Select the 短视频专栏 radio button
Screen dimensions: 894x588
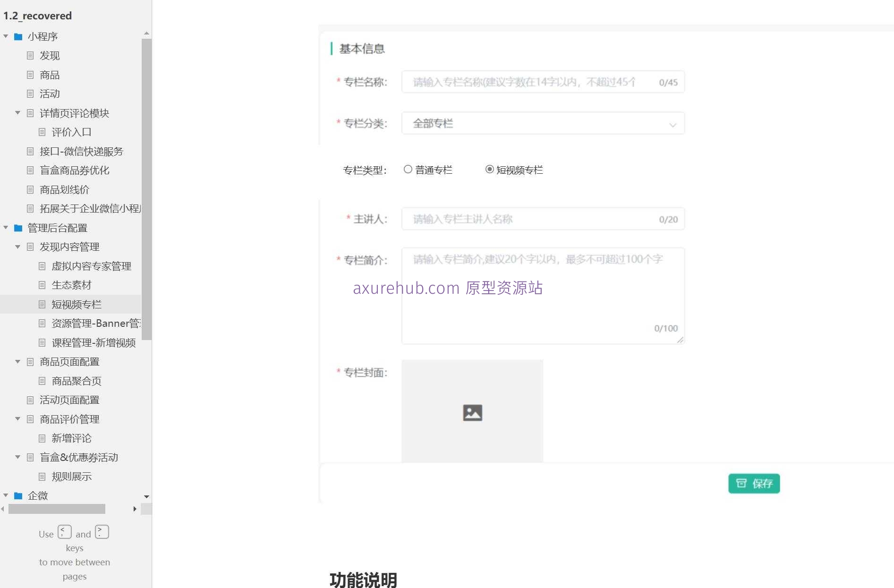click(x=489, y=169)
